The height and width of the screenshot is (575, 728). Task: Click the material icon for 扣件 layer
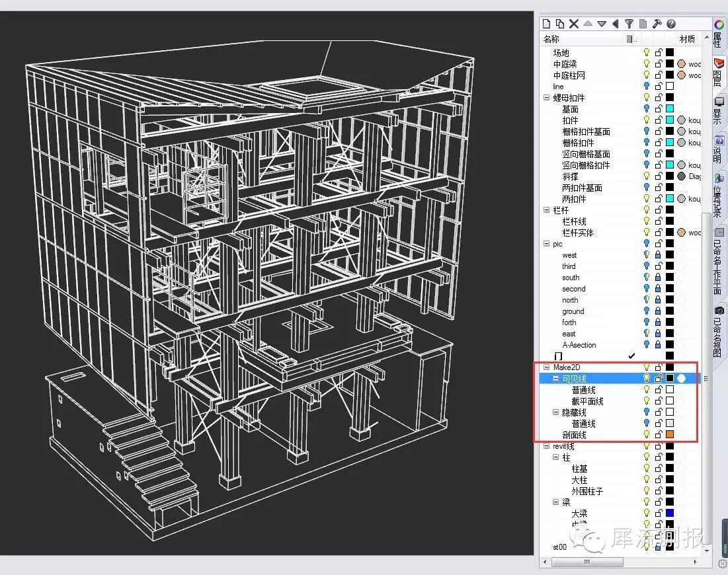tap(681, 120)
